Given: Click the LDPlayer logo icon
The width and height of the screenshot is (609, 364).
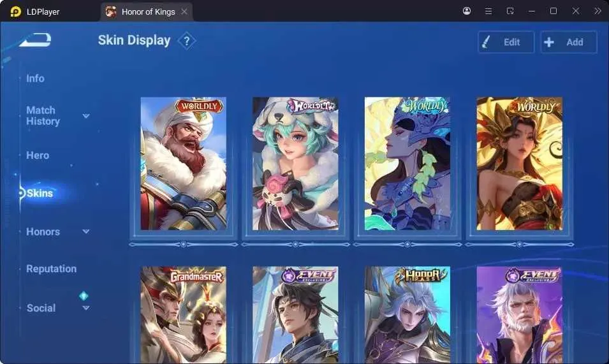Looking at the screenshot, I should [15, 11].
